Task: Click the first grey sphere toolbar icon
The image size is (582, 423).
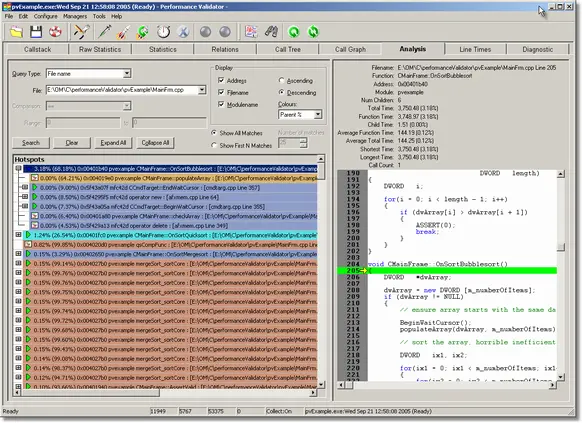Action: (x=205, y=32)
